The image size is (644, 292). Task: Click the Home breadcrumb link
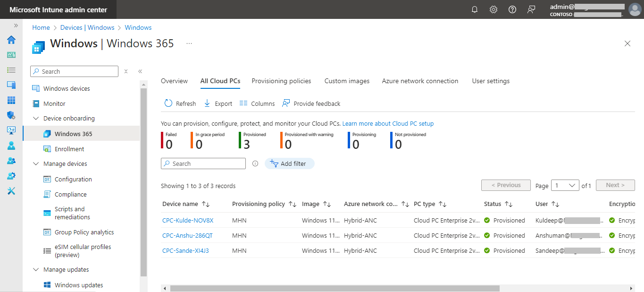click(x=41, y=27)
